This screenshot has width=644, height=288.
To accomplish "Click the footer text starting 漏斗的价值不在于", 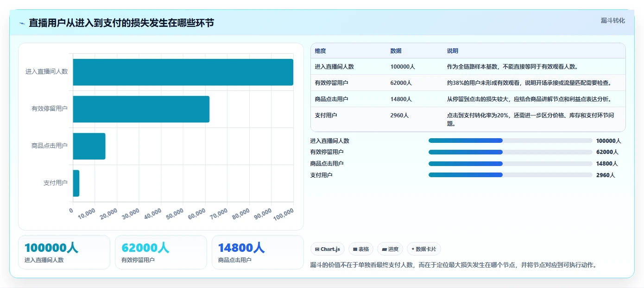I will click(453, 265).
